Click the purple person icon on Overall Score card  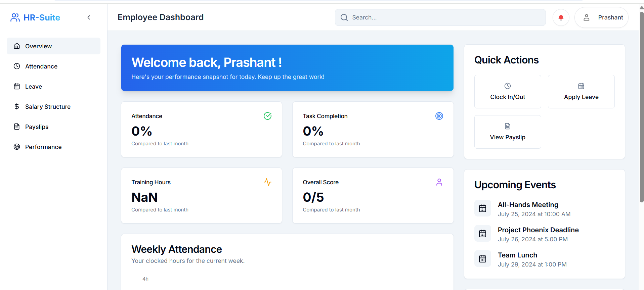439,182
